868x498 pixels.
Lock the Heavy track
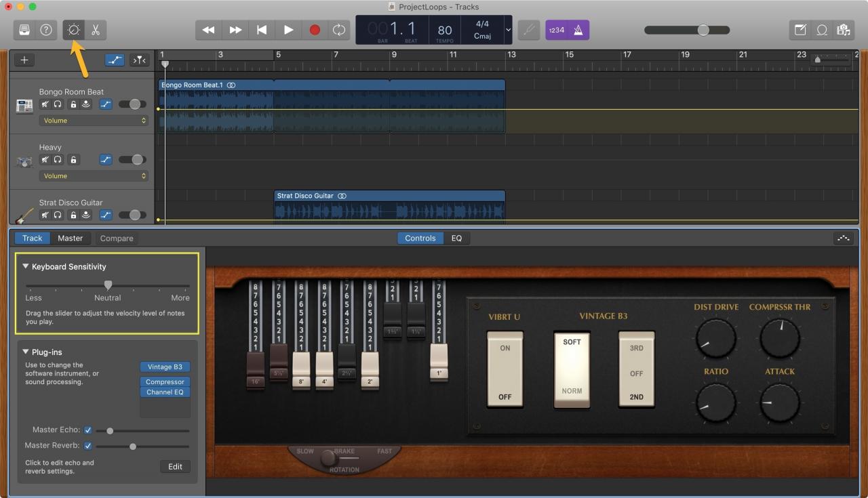pyautogui.click(x=73, y=160)
